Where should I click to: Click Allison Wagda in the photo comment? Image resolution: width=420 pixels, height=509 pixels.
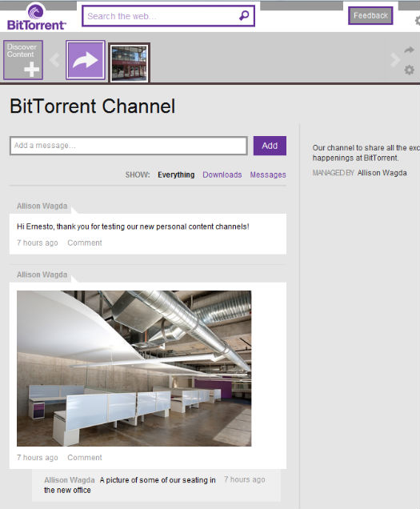pos(70,479)
